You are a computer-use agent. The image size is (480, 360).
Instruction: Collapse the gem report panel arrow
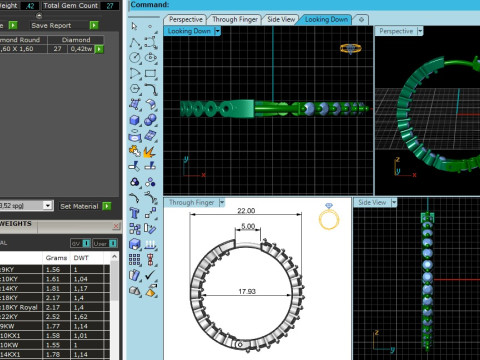click(39, 16)
